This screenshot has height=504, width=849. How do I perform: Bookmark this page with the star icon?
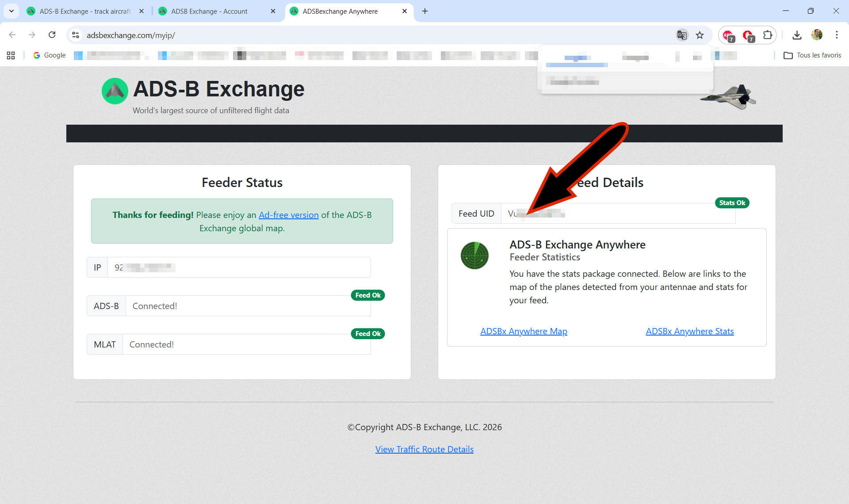[x=700, y=35]
